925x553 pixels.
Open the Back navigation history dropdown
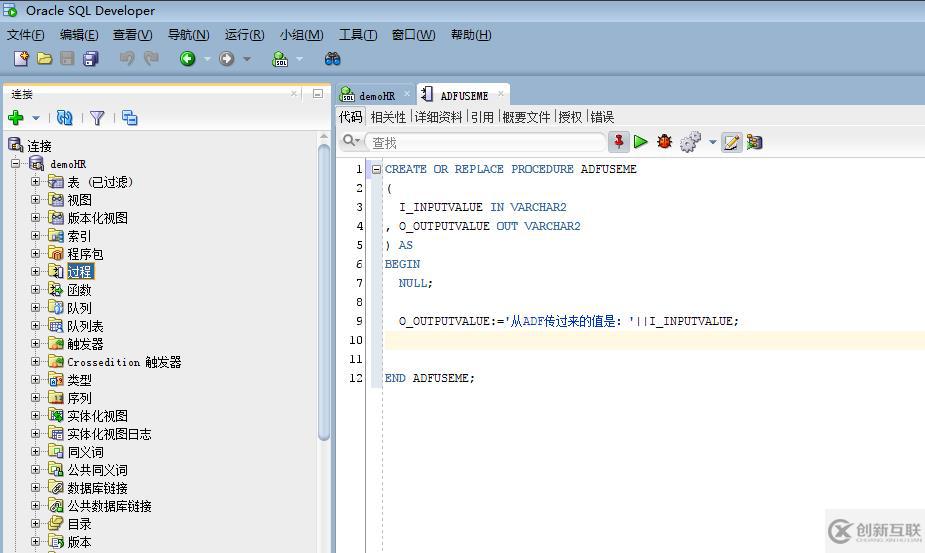[x=207, y=59]
